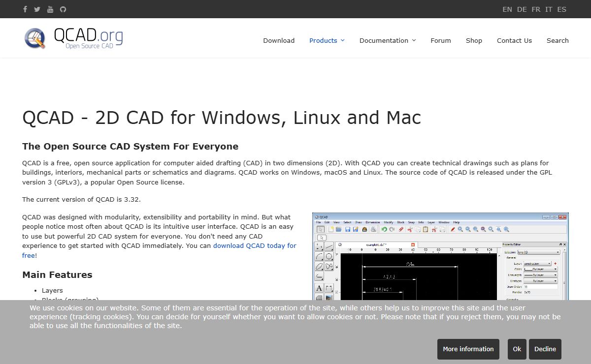Select the Text tool in QCAD screenshot
The image size is (591, 364).
click(319, 288)
